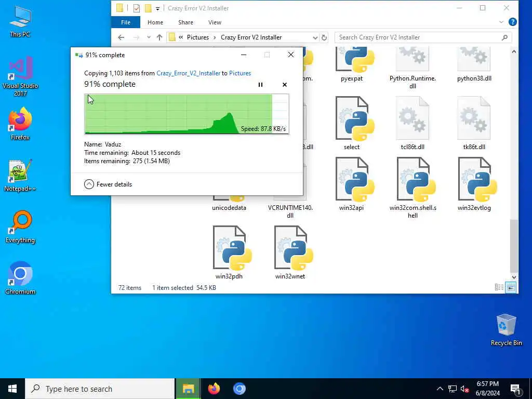Pause the copy operation
This screenshot has width=532, height=399.
point(261,85)
